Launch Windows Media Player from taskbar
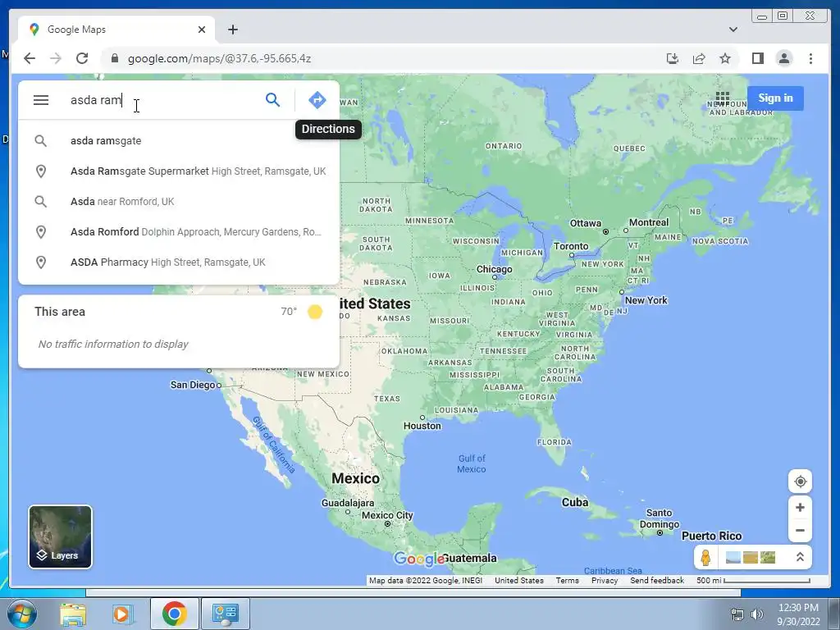Viewport: 840px width, 630px height. pyautogui.click(x=121, y=614)
